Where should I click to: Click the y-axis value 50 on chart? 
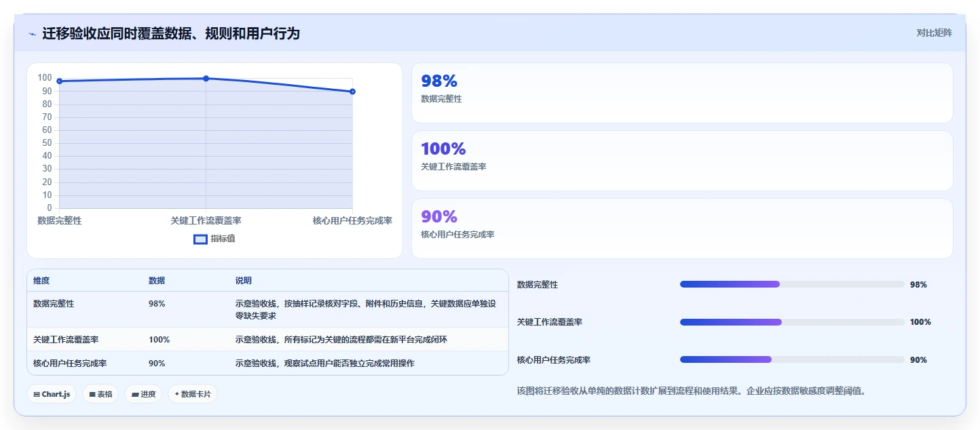pos(48,143)
